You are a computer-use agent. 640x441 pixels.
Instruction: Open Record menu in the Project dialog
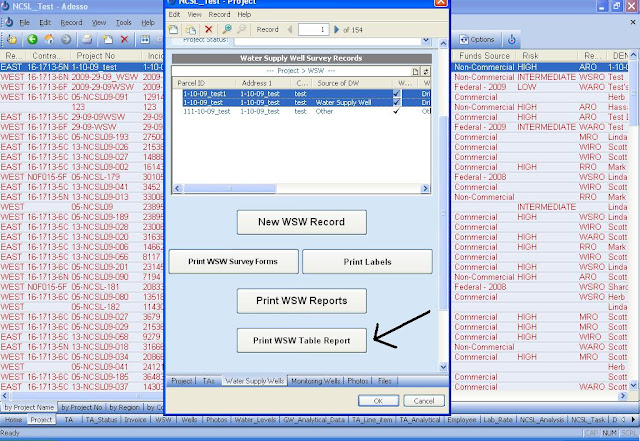(219, 14)
